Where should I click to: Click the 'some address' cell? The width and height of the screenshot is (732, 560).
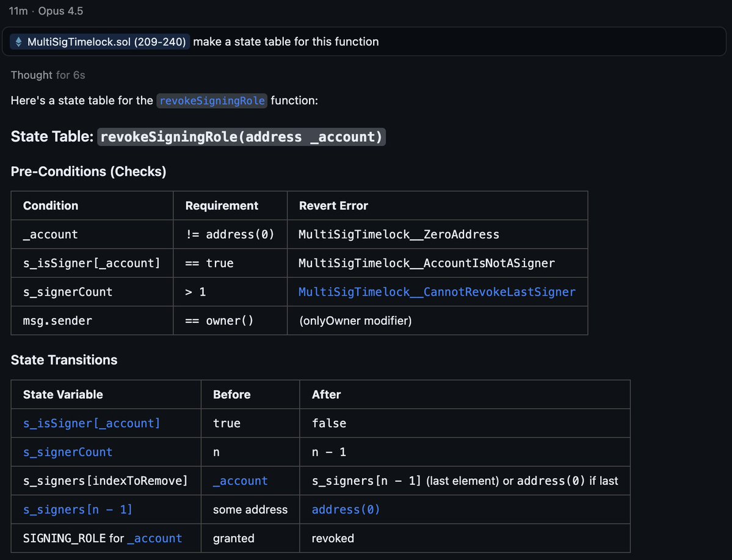[x=250, y=509]
